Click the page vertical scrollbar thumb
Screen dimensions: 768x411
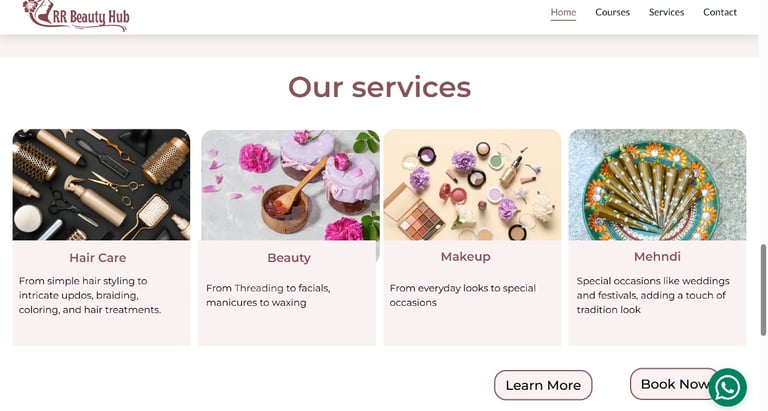pos(763,290)
